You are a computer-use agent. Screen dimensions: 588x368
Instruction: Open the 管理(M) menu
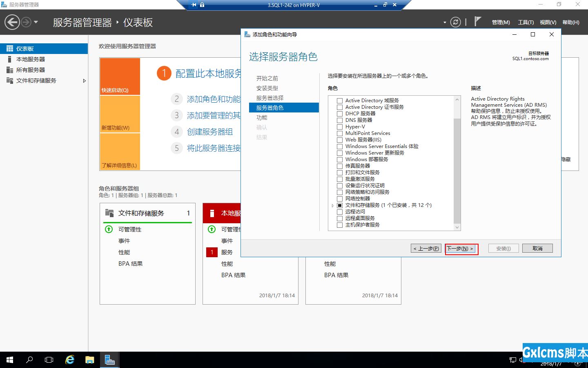pos(501,22)
